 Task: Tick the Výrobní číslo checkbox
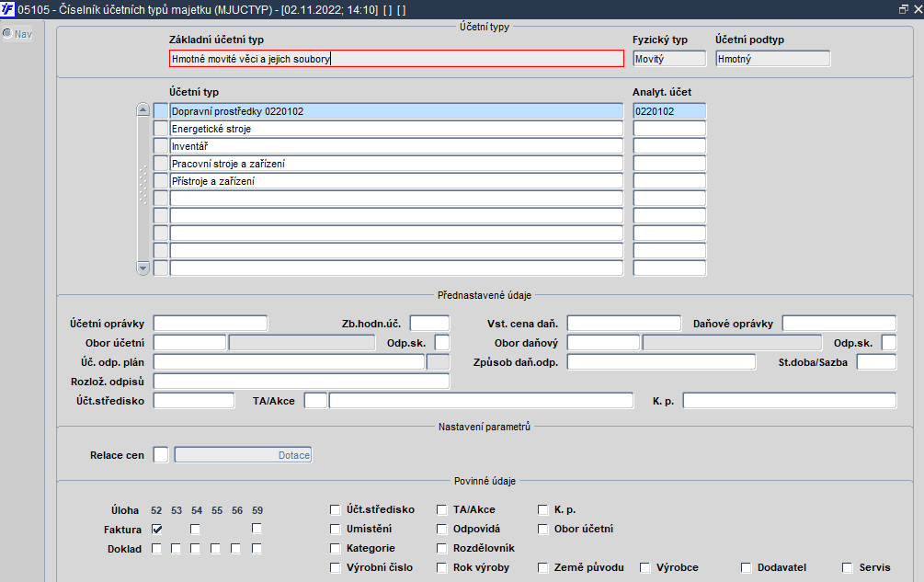point(336,567)
